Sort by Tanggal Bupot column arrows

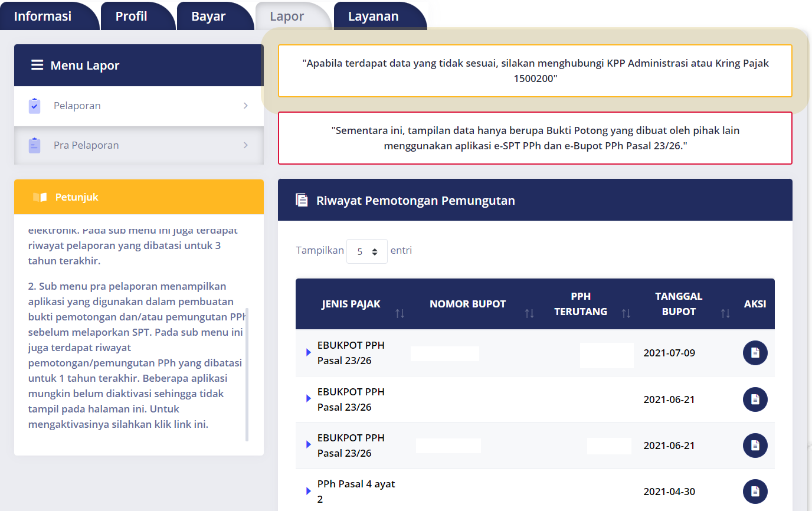(x=725, y=313)
